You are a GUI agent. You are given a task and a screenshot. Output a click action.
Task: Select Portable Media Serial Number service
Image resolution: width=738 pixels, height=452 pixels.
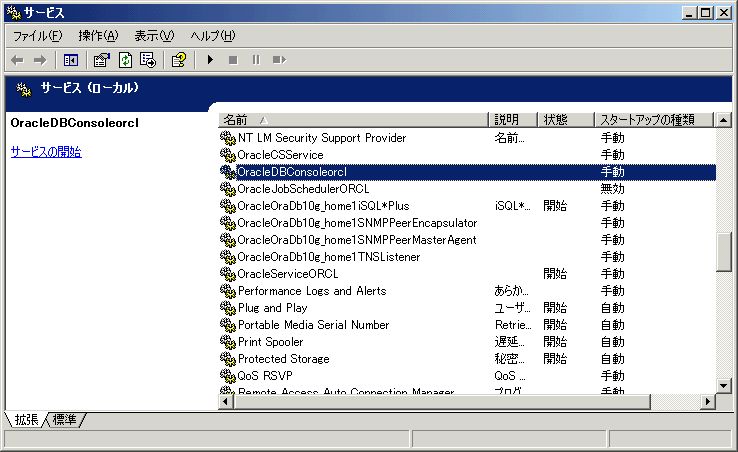coord(313,325)
